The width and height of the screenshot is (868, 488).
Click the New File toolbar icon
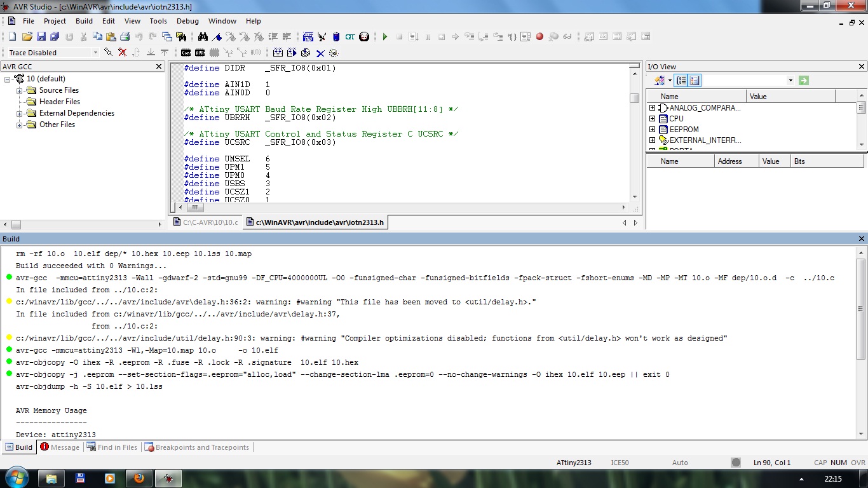click(x=12, y=37)
